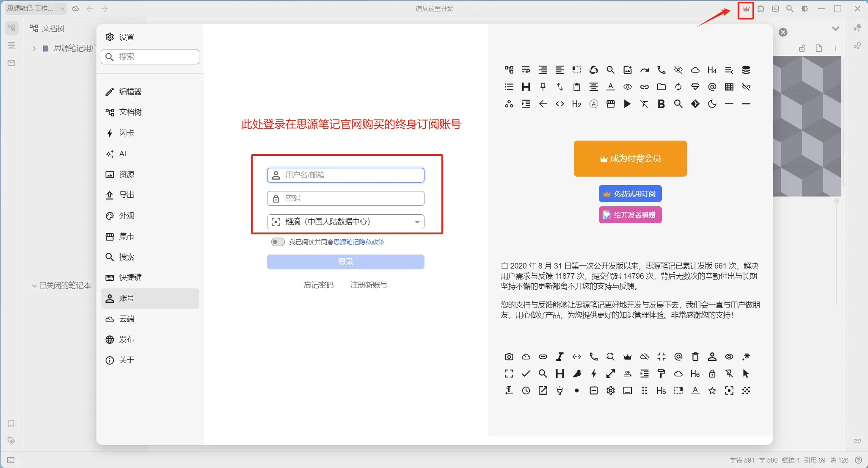This screenshot has height=468, width=868.
Task: Click the cloud sync icon in top bar
Action: (x=75, y=8)
